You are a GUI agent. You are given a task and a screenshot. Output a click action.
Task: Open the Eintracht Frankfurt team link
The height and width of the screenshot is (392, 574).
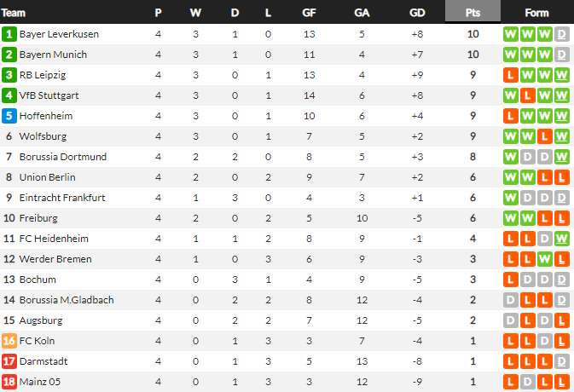click(x=62, y=198)
